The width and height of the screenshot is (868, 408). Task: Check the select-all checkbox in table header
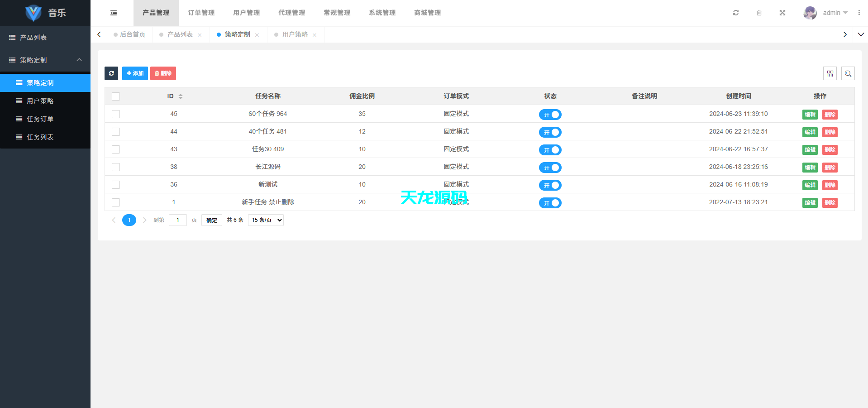[116, 96]
